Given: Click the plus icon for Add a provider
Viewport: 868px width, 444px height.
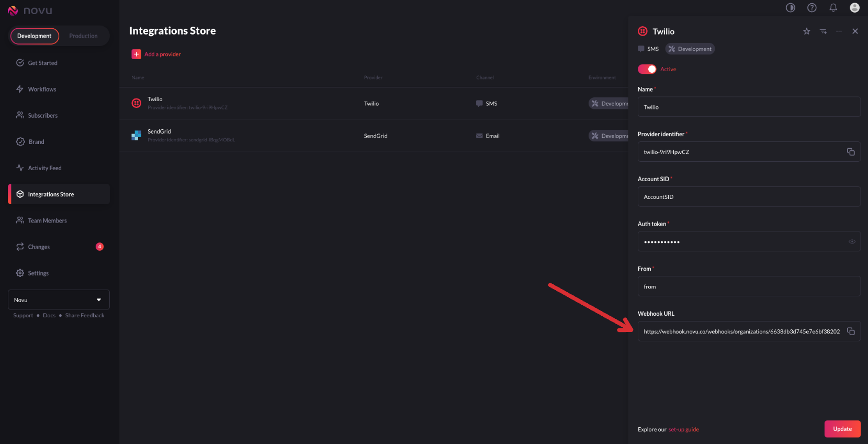Looking at the screenshot, I should (137, 54).
